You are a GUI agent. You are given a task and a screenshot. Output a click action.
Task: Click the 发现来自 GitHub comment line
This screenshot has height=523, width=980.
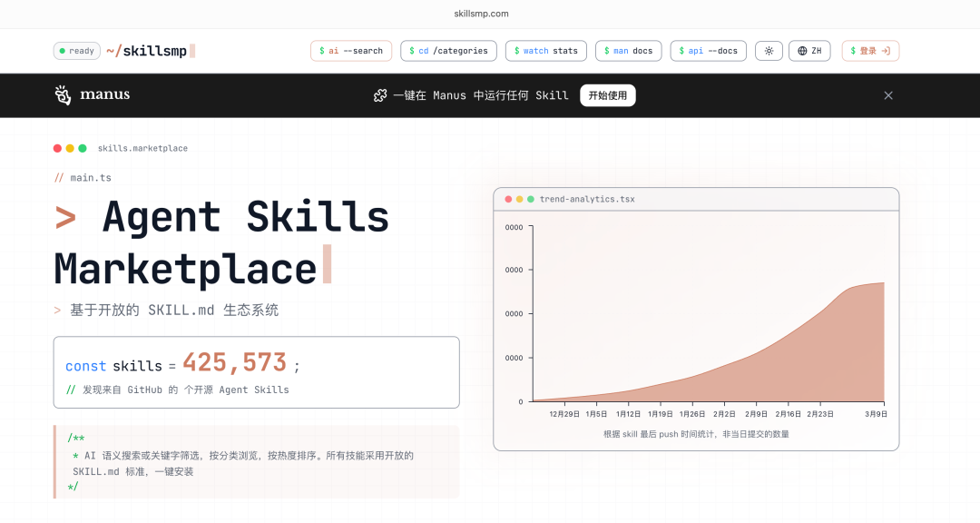[x=178, y=390]
